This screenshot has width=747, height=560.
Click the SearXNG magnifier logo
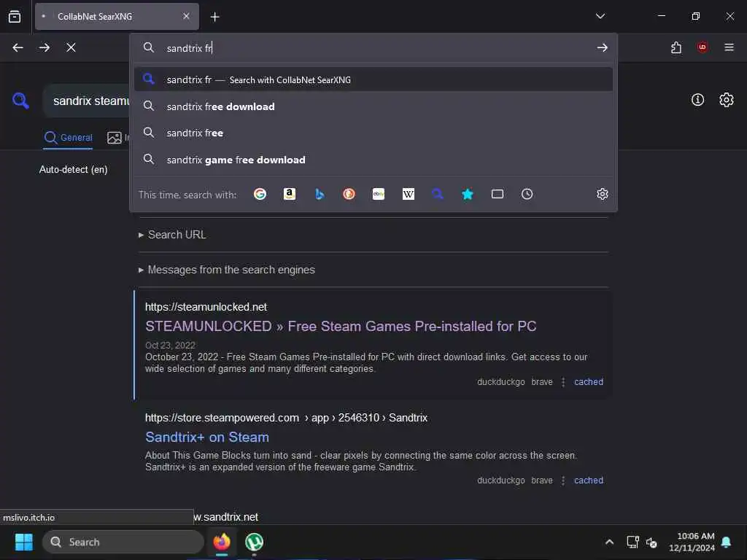[x=20, y=101]
